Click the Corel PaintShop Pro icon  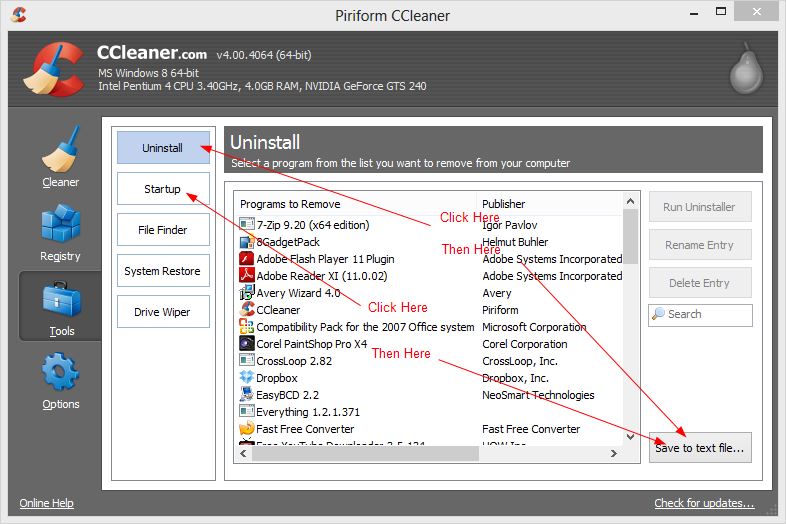tap(247, 343)
